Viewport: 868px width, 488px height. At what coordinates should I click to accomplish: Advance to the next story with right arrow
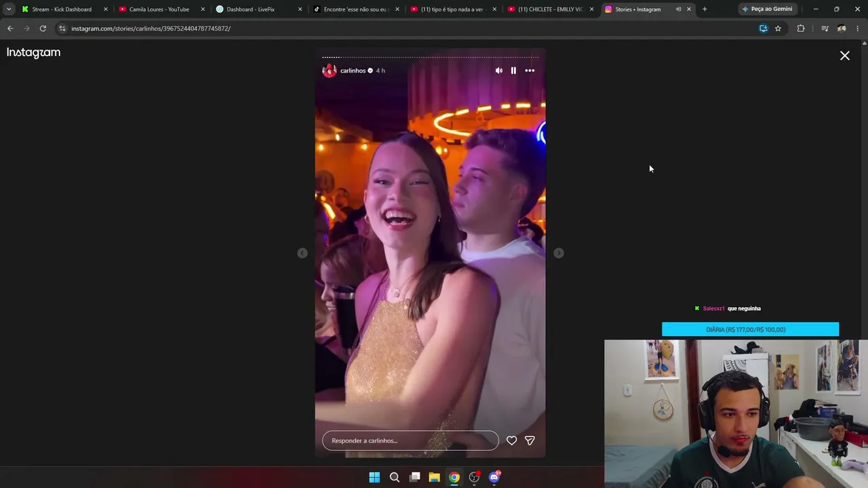click(558, 253)
